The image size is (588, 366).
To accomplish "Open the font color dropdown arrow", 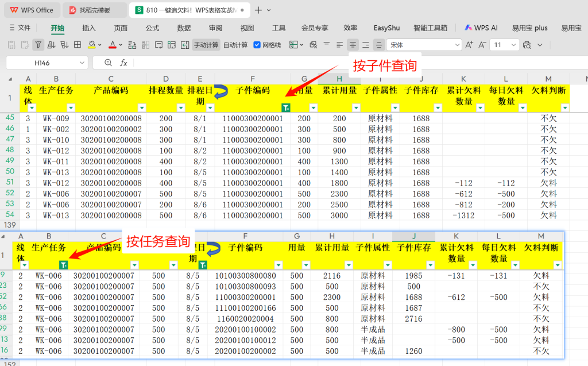I will pyautogui.click(x=121, y=45).
